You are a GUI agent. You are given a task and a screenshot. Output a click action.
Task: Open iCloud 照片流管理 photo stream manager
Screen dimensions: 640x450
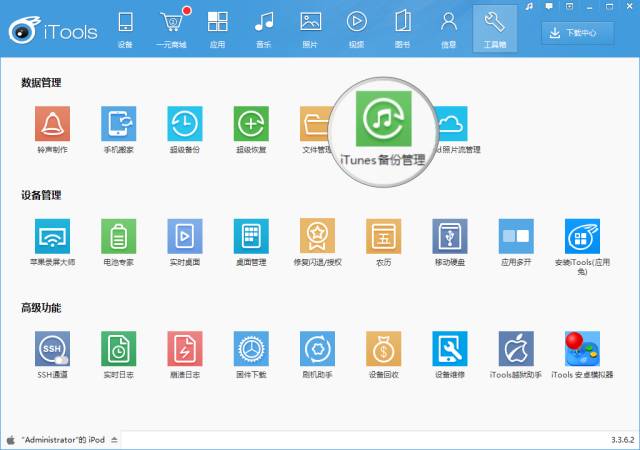(452, 123)
